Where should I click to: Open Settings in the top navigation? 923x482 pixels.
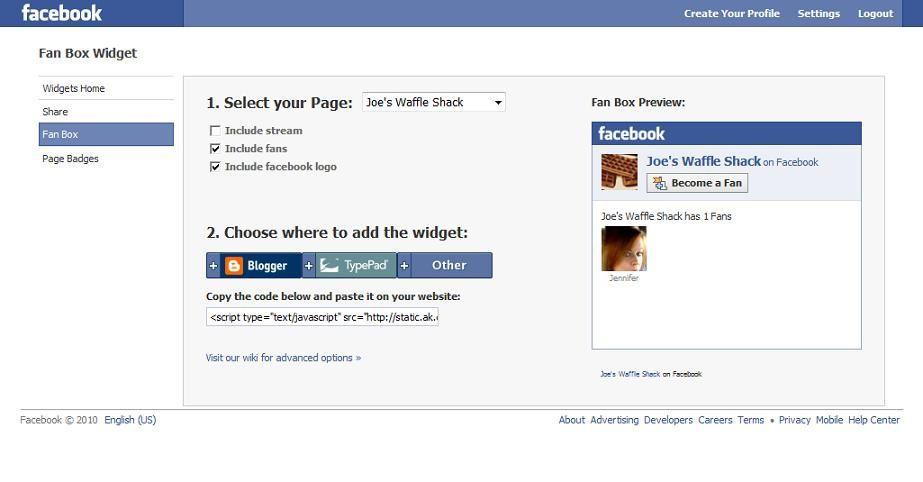tap(818, 14)
